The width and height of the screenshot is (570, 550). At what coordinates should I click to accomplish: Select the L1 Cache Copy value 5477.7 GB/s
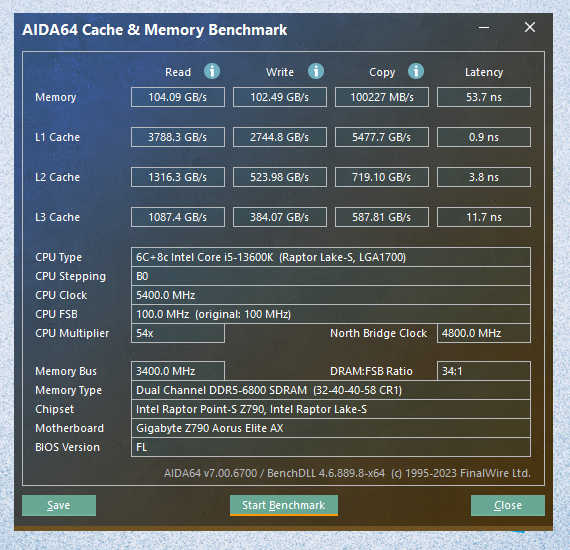(382, 137)
